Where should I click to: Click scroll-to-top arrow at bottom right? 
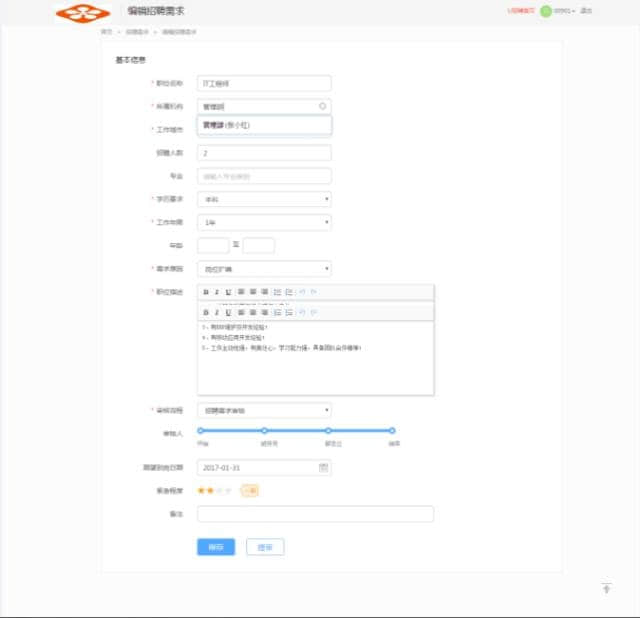click(x=606, y=588)
